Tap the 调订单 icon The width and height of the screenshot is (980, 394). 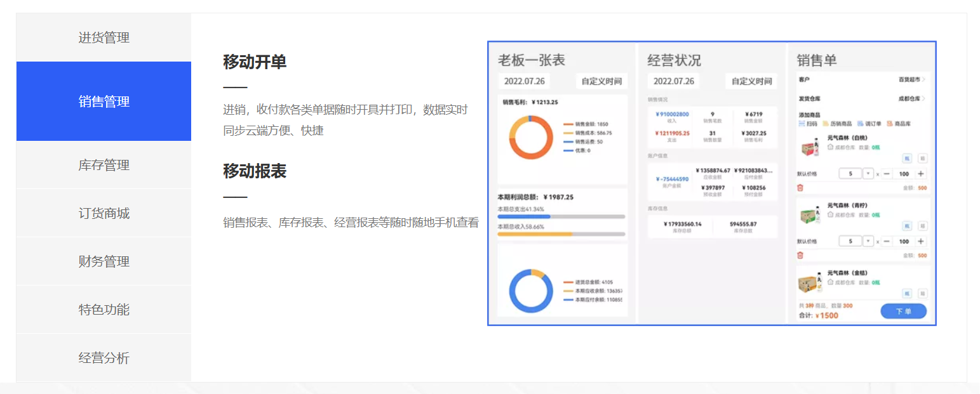pyautogui.click(x=860, y=124)
